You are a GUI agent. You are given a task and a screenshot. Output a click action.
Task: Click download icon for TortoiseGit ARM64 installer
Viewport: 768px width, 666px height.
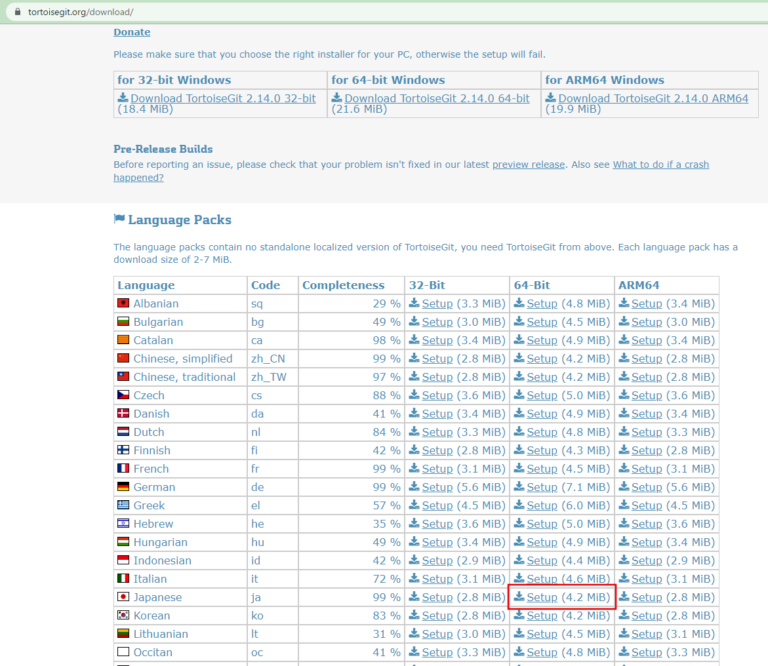coord(551,98)
